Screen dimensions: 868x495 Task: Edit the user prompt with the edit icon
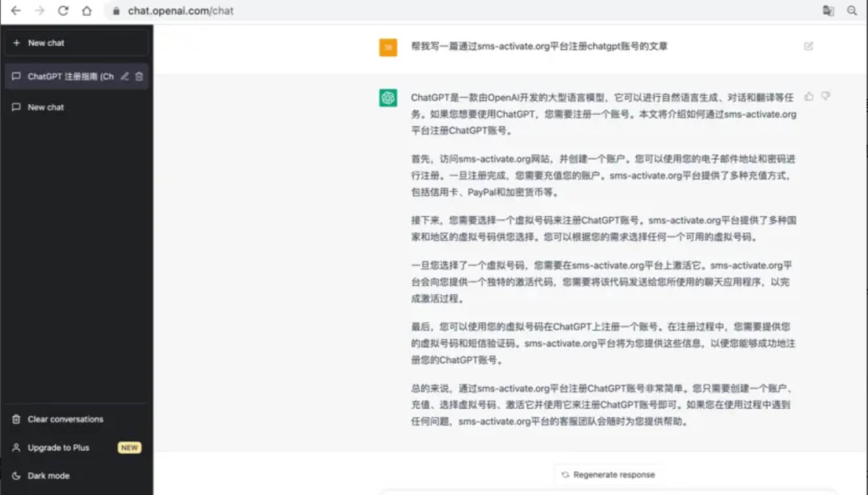tap(808, 46)
